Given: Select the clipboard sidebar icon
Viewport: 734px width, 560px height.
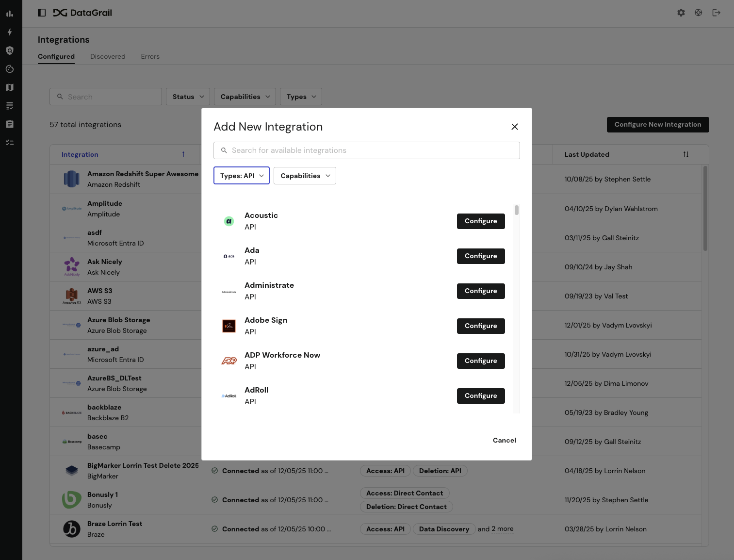Looking at the screenshot, I should 10,124.
